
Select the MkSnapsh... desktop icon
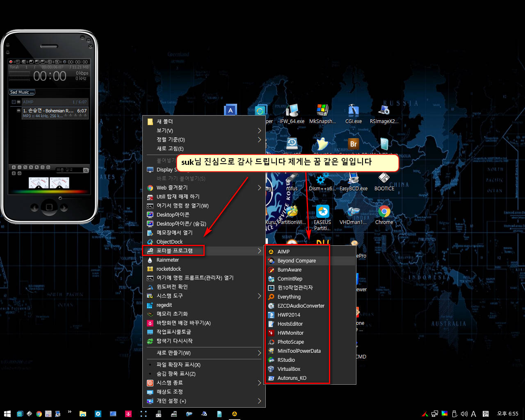pyautogui.click(x=322, y=114)
